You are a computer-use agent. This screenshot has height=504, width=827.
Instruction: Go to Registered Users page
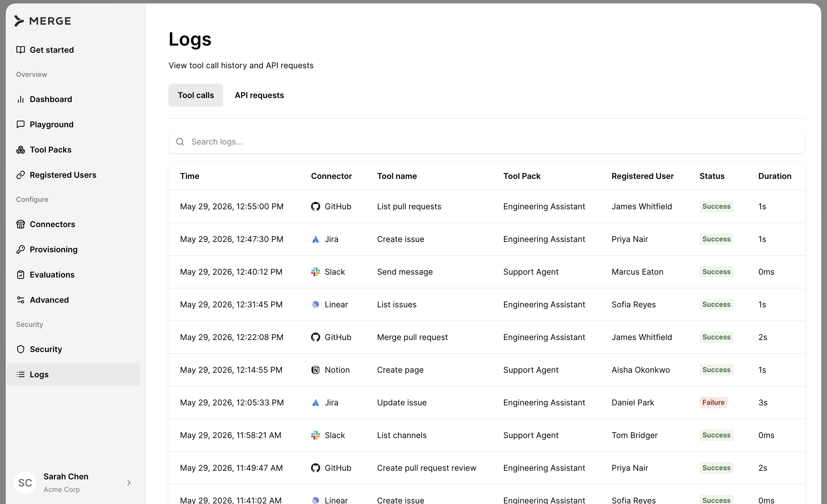pos(73,175)
